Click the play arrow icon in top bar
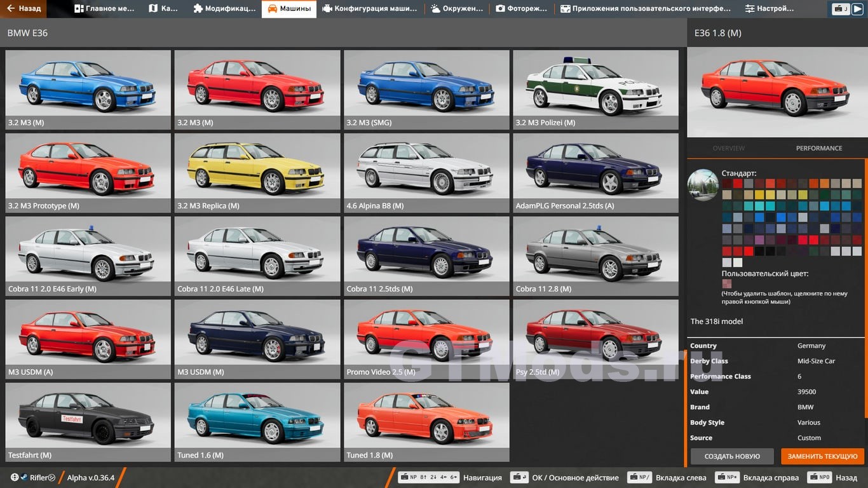868x488 pixels. (x=857, y=9)
